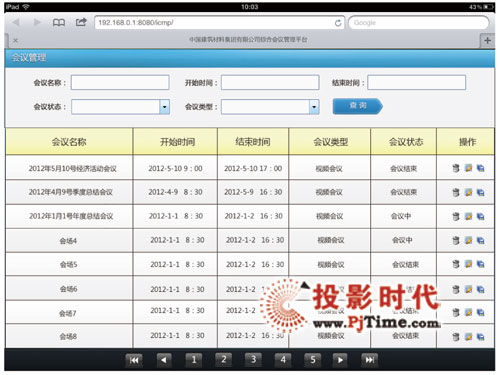Click the 会议状态 column header

coord(404,142)
